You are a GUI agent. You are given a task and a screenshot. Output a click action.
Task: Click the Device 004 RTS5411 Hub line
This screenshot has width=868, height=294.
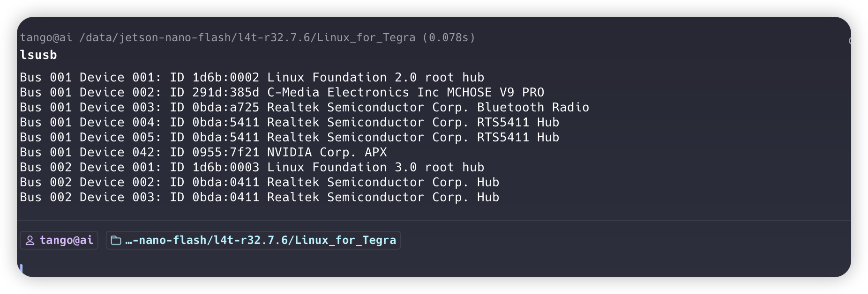pos(290,122)
